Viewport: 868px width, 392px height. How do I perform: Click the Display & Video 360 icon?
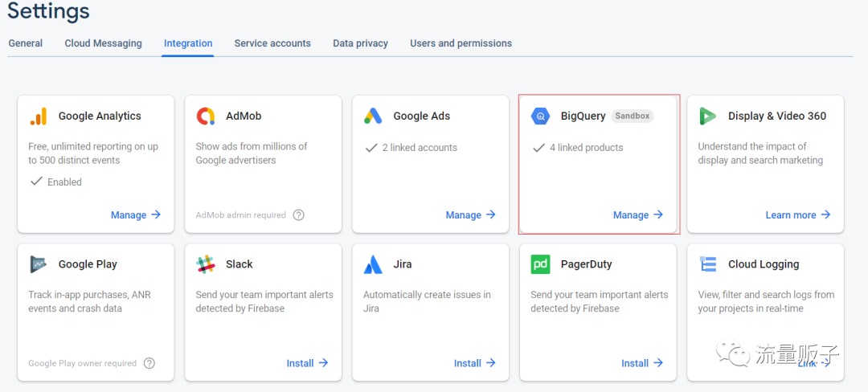707,116
